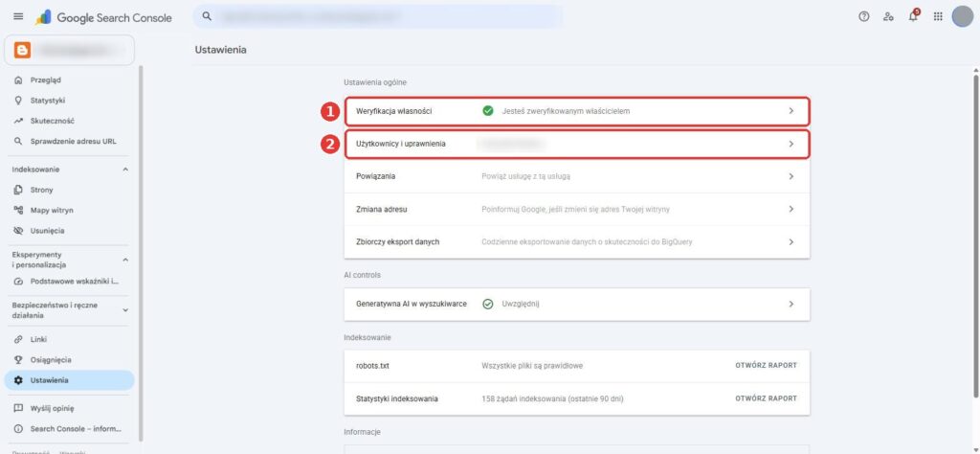Image resolution: width=980 pixels, height=454 pixels.
Task: Click the sidebar vertical scrollbar
Action: click(x=141, y=253)
